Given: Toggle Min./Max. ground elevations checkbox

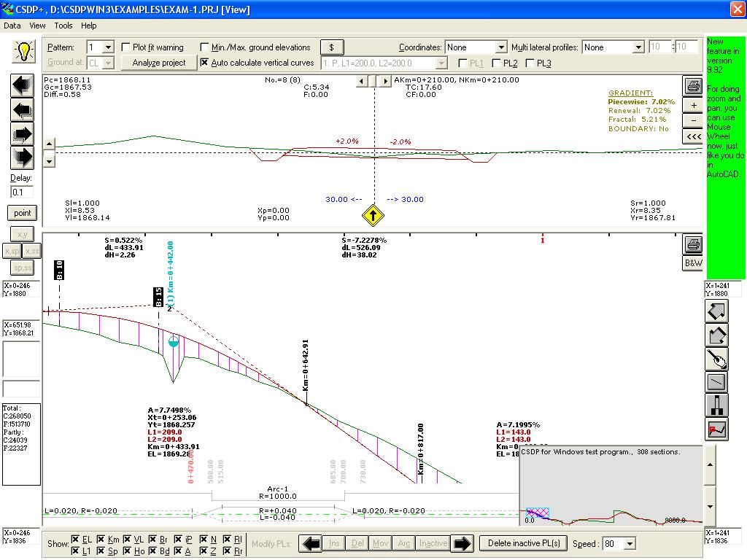Looking at the screenshot, I should click(x=204, y=47).
